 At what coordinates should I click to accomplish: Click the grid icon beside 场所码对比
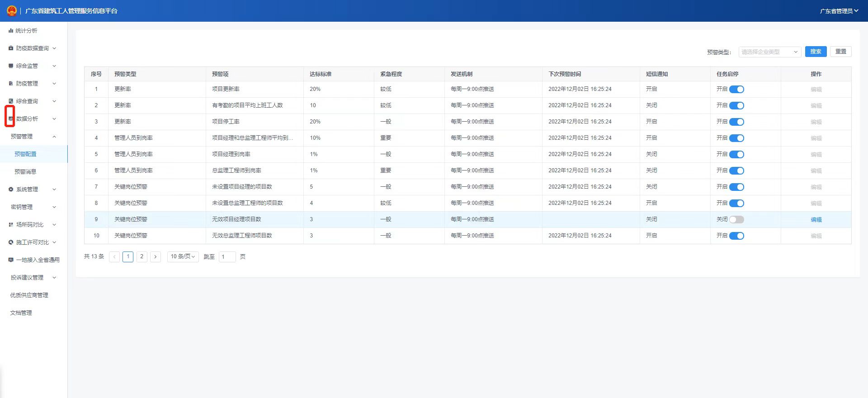click(x=11, y=225)
